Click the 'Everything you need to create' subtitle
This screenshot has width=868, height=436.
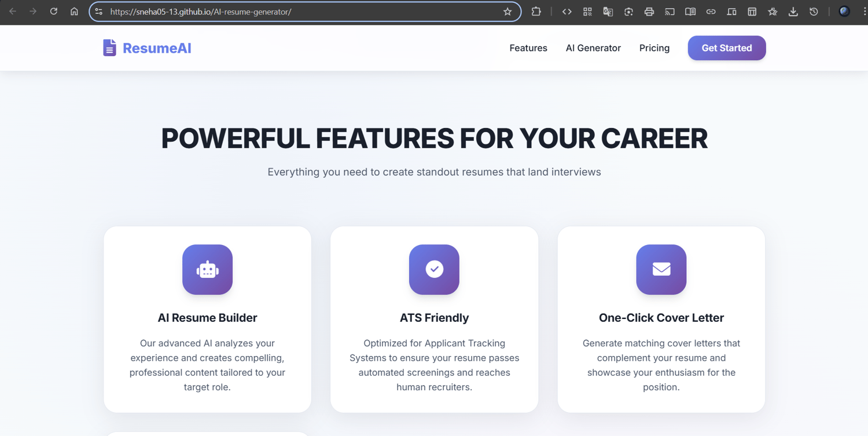pyautogui.click(x=434, y=172)
